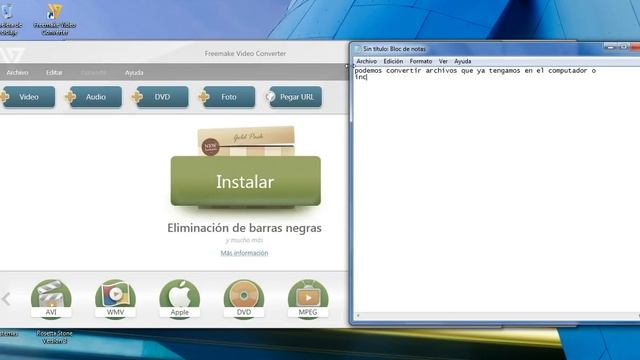Open Archivo menu in Bloc de notas
Image resolution: width=640 pixels, height=360 pixels.
click(367, 61)
